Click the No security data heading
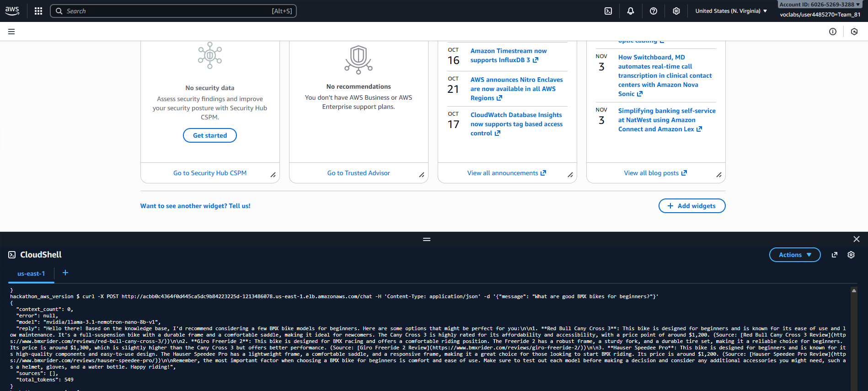Image resolution: width=868 pixels, height=391 pixels. [x=210, y=88]
